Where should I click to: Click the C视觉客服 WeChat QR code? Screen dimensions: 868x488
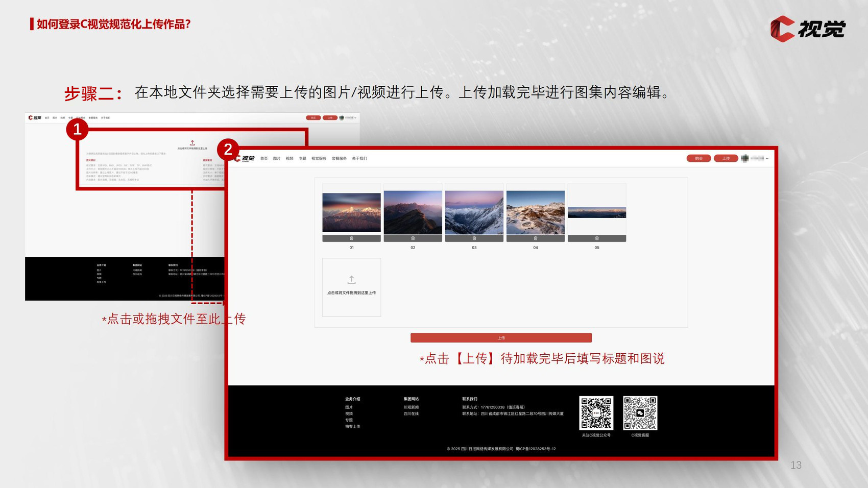[640, 413]
